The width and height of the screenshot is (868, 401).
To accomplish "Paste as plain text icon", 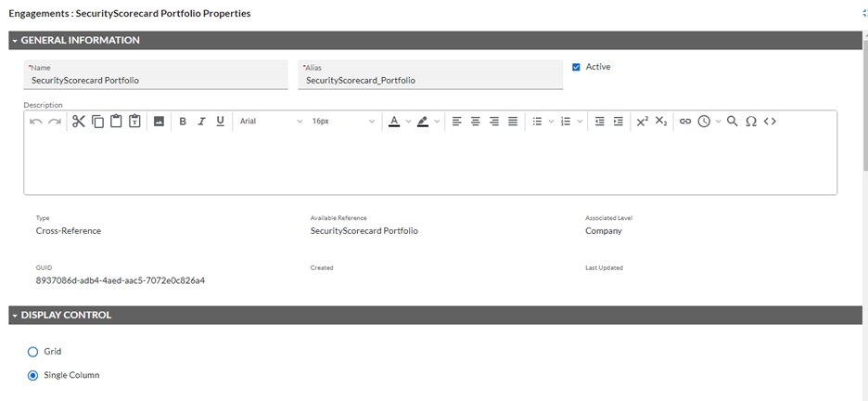I will 134,122.
